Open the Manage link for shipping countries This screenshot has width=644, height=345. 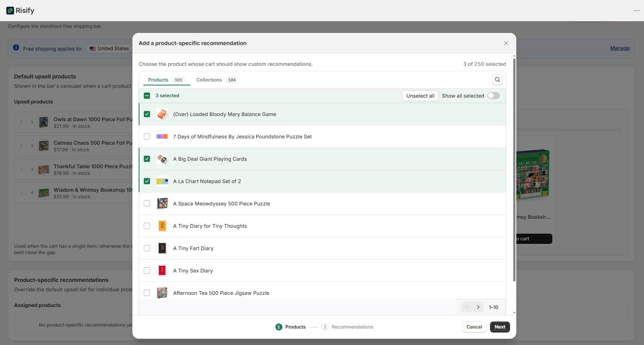tap(620, 48)
